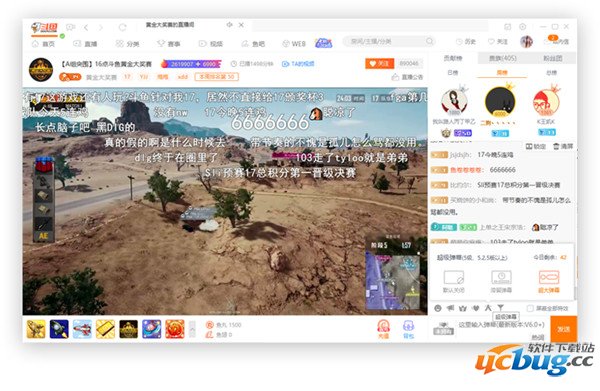Open the TA的视频 link

[298, 64]
